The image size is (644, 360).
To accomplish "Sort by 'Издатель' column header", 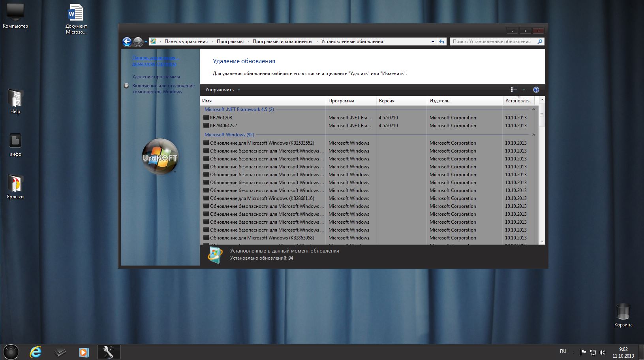I will (465, 101).
